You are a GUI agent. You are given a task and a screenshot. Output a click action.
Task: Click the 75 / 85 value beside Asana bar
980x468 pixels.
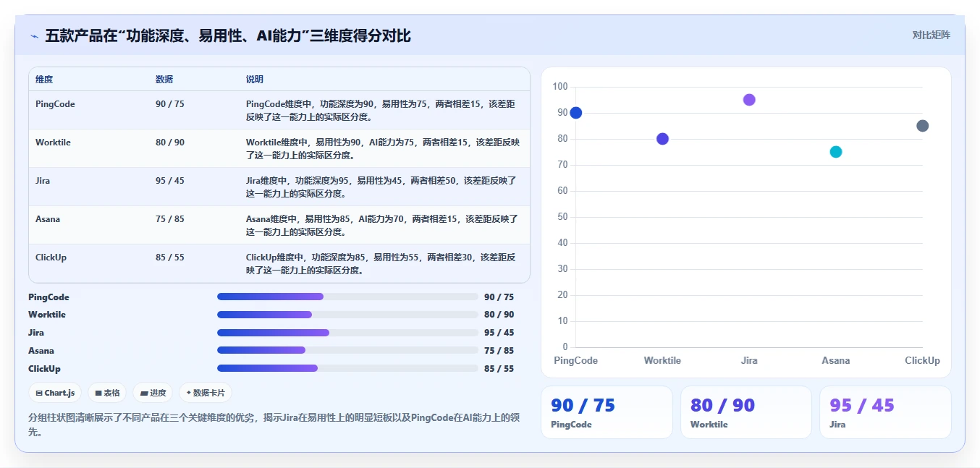pyautogui.click(x=499, y=350)
